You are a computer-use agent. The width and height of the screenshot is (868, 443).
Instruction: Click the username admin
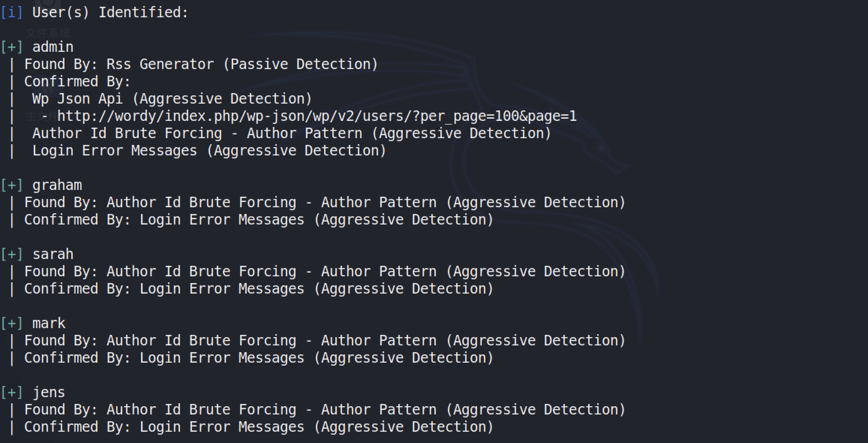click(53, 47)
